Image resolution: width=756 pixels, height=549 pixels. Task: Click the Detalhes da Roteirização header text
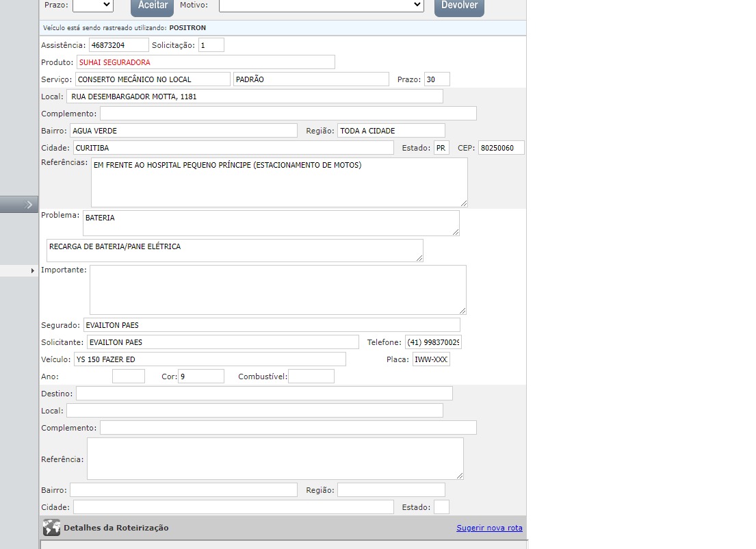point(116,528)
